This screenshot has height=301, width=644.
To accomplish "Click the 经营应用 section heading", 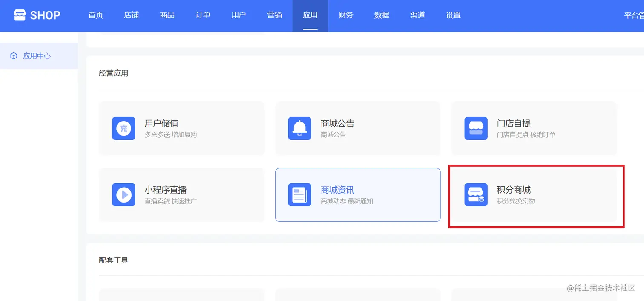I will (114, 73).
